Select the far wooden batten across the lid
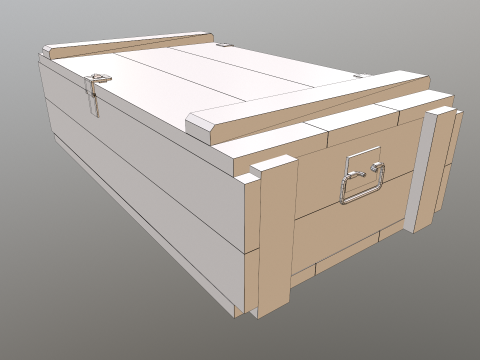This screenshot has height=360, width=480. click(128, 45)
